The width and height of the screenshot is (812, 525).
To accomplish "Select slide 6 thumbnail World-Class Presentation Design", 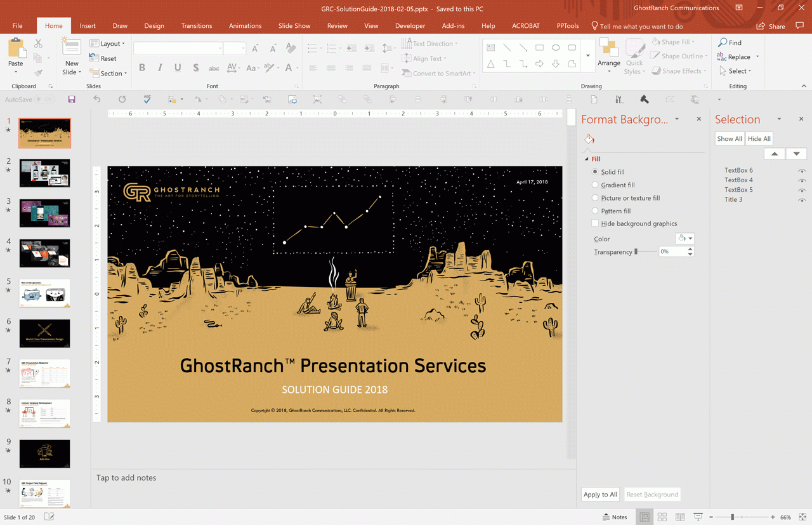I will point(44,333).
